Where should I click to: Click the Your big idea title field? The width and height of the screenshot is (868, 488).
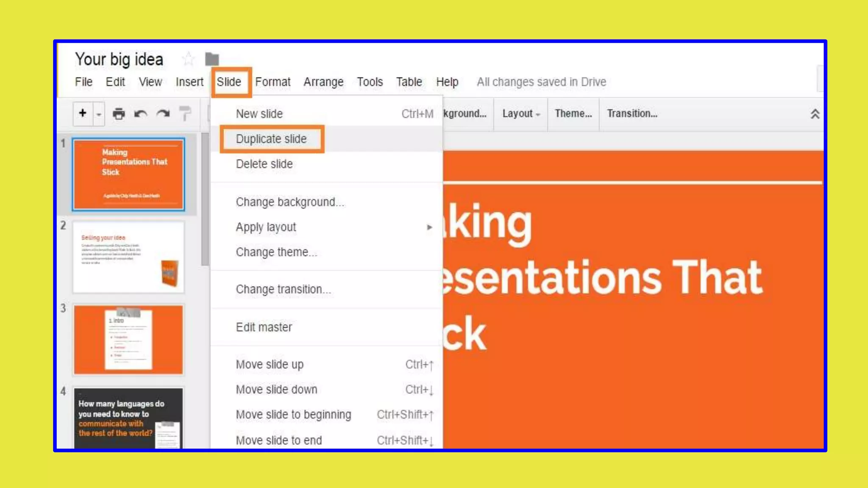point(119,59)
